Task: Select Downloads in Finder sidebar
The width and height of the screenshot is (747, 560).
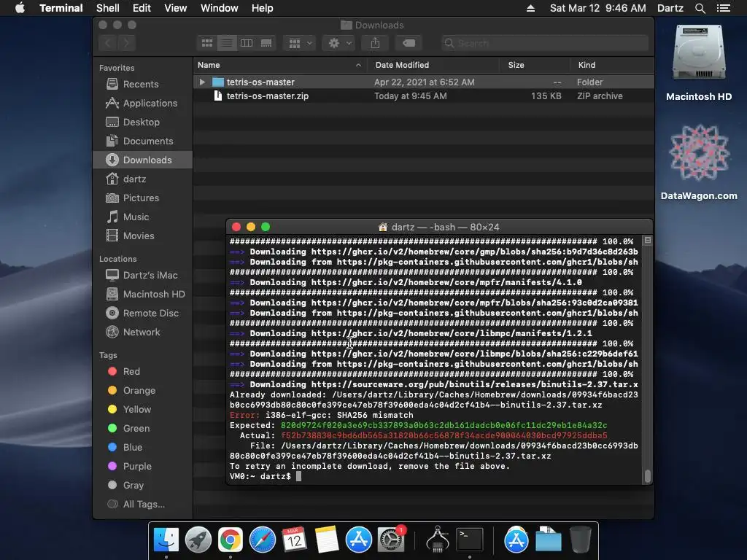Action: (143, 160)
